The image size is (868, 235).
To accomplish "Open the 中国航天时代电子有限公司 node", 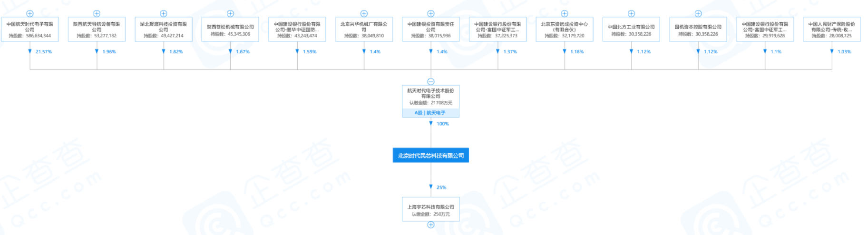I will tap(30, 29).
